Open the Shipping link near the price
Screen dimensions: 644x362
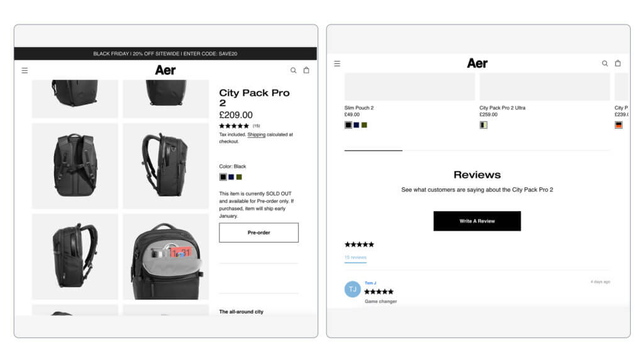click(x=257, y=134)
